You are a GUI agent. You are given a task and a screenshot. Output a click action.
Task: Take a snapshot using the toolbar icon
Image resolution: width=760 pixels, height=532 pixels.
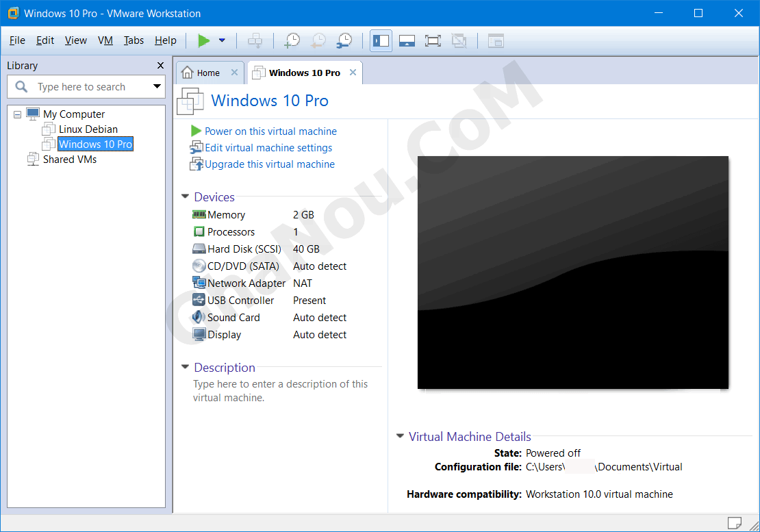[x=292, y=40]
